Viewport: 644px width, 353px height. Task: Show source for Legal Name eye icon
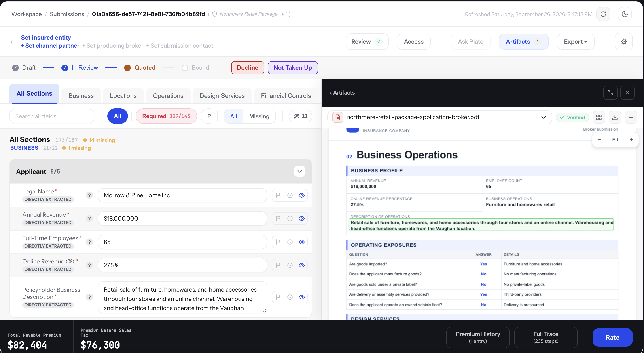302,195
